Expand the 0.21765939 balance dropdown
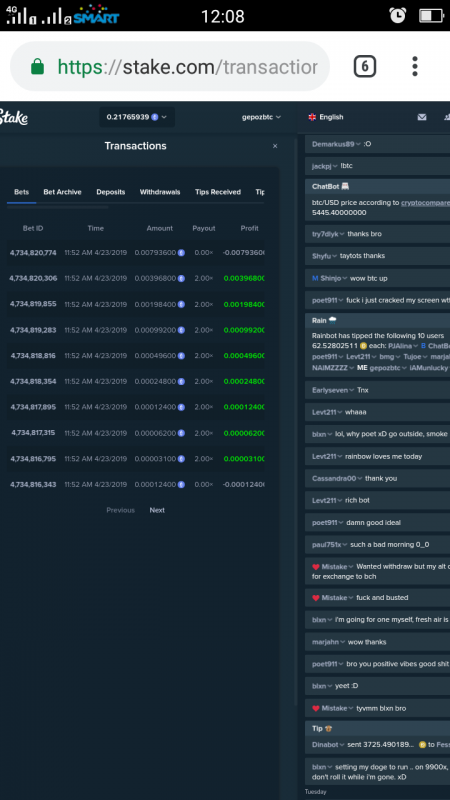The height and width of the screenshot is (800, 450). coord(136,117)
